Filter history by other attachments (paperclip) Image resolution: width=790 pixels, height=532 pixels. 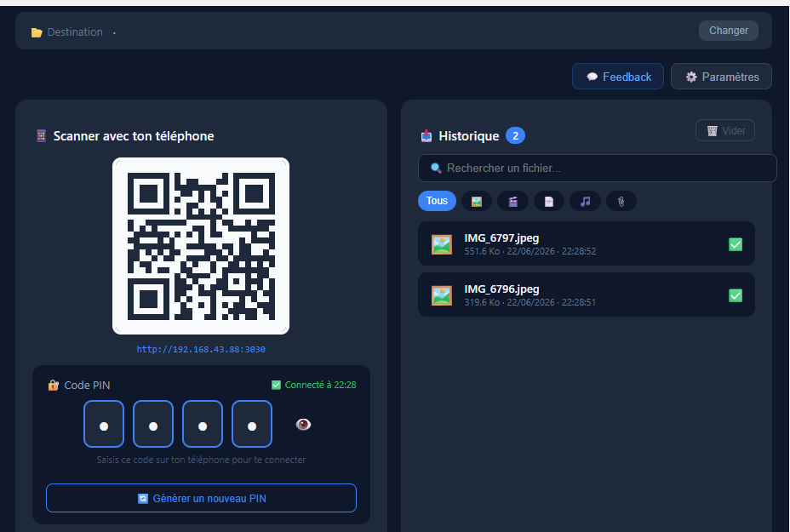(x=621, y=201)
